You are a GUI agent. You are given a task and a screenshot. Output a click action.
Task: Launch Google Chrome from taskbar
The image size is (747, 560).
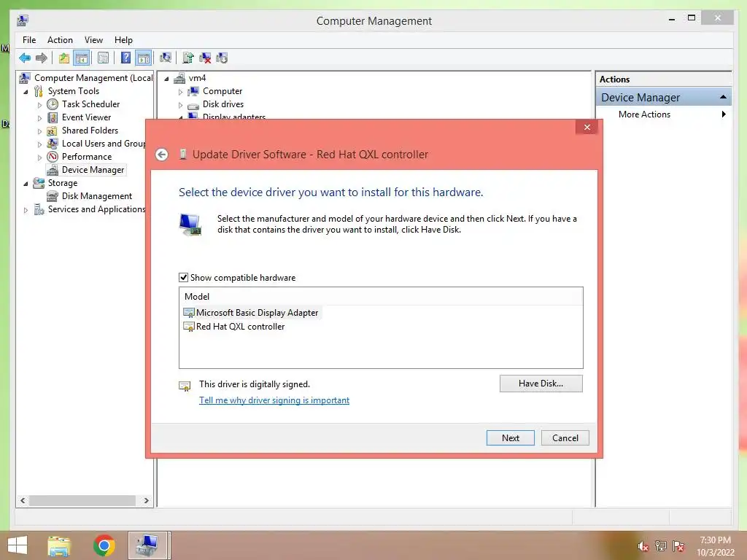point(104,545)
